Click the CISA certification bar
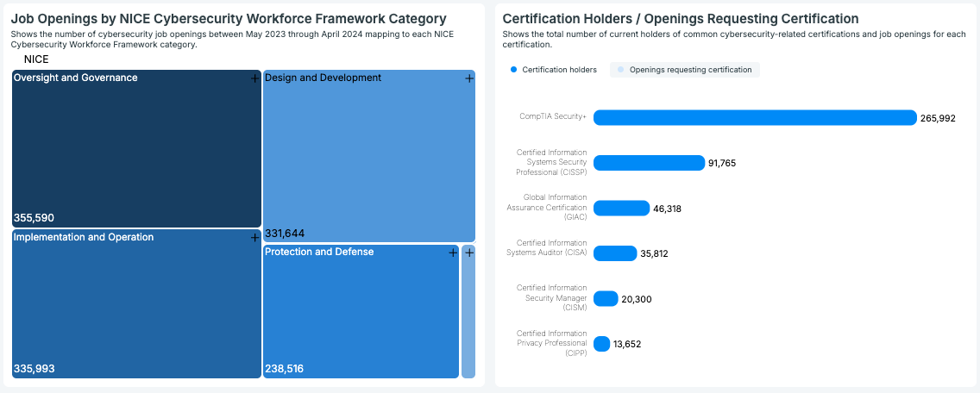 pos(615,253)
